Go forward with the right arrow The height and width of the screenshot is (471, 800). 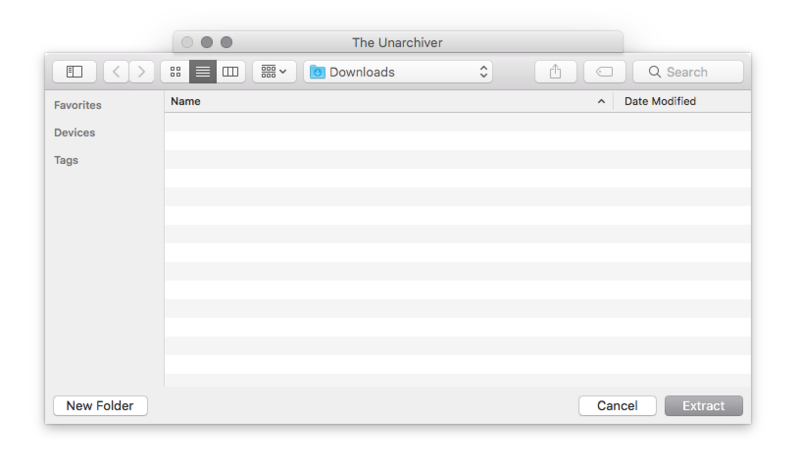(141, 72)
